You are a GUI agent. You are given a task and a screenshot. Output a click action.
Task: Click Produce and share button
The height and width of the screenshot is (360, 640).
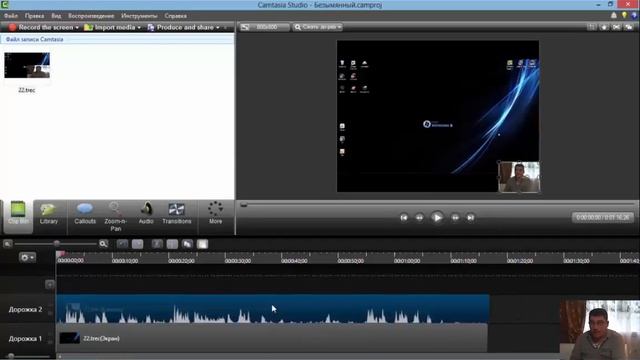click(x=180, y=27)
